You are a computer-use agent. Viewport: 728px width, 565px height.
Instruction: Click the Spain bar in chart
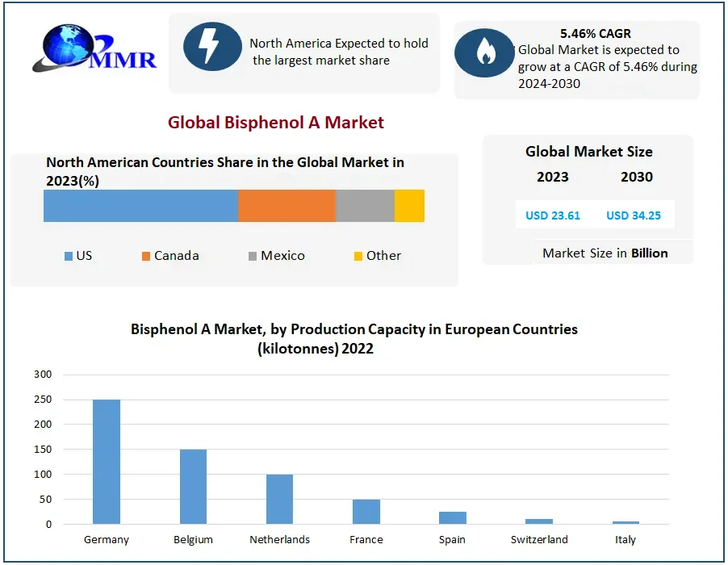pos(453,517)
